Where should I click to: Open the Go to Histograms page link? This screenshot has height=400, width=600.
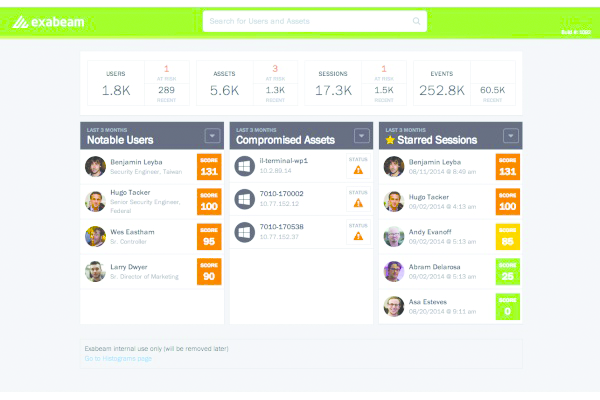(x=118, y=358)
